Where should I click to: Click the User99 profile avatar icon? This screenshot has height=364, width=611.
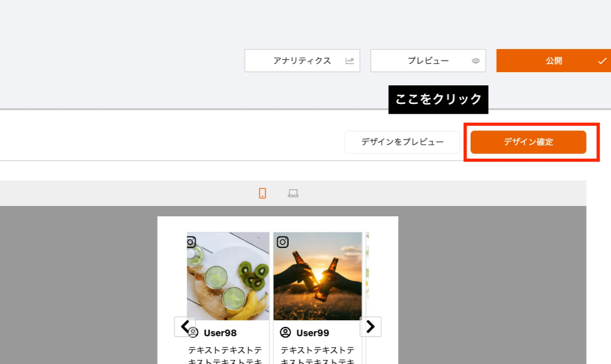point(285,332)
